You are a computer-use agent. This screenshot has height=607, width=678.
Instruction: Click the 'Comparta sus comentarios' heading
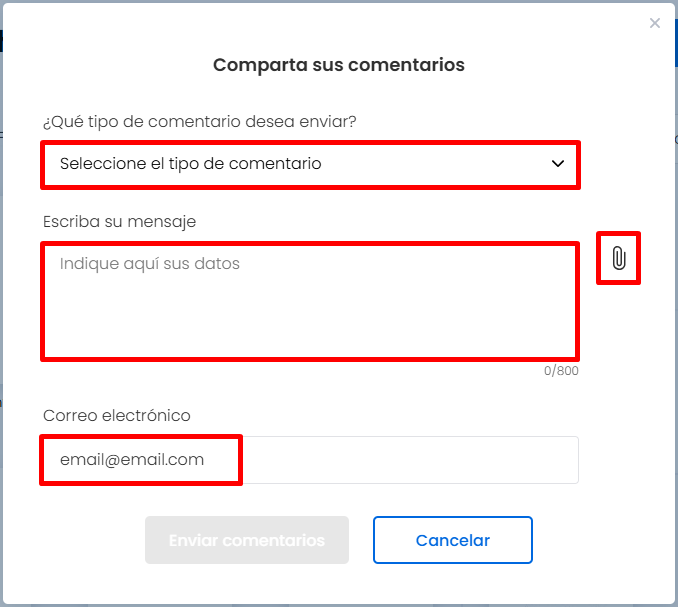click(339, 65)
